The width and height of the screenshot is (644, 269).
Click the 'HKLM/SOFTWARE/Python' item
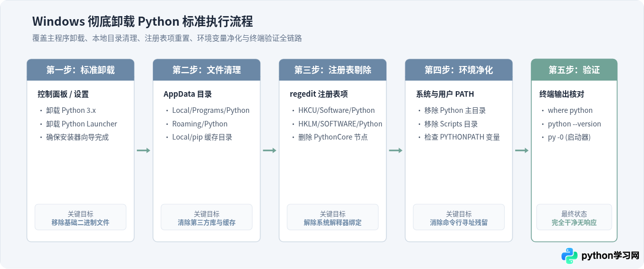(x=340, y=124)
